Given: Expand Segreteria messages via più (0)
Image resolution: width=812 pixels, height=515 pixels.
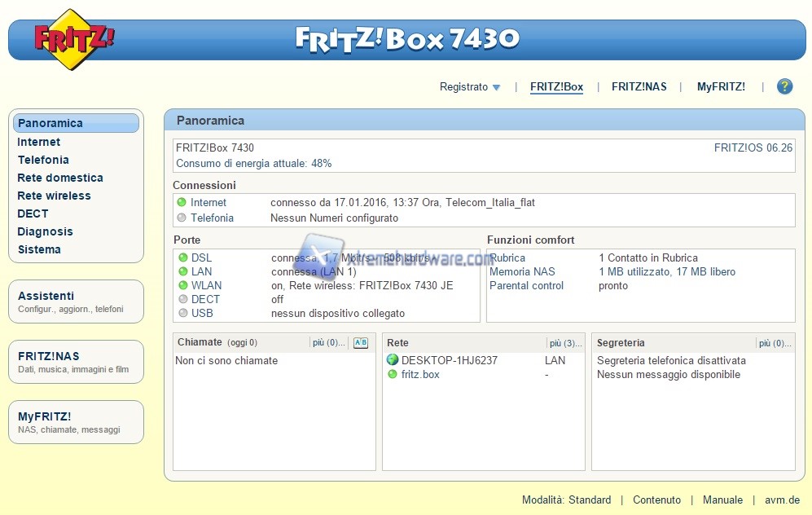Looking at the screenshot, I should [x=775, y=343].
